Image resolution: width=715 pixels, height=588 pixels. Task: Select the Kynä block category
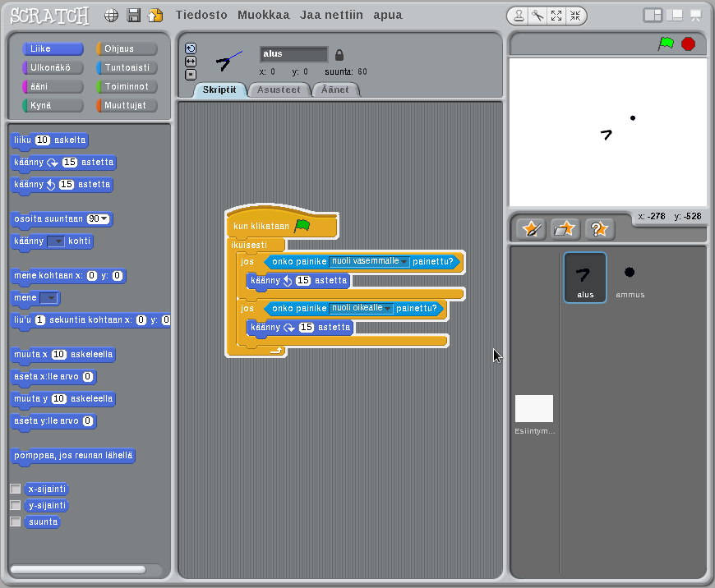click(53, 105)
